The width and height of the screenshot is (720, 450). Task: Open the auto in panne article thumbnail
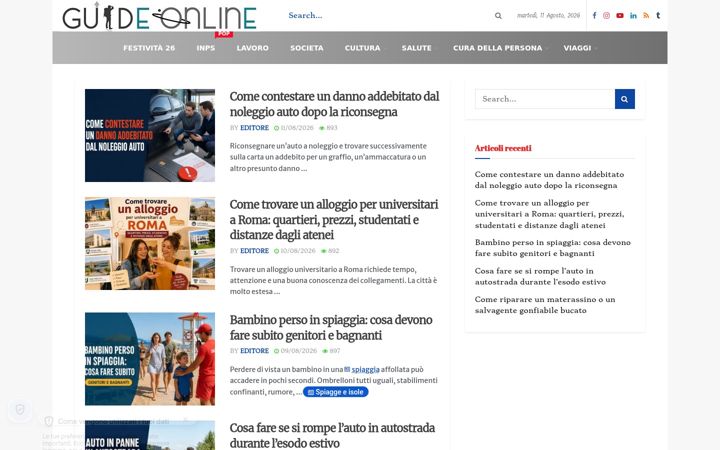[x=150, y=435]
